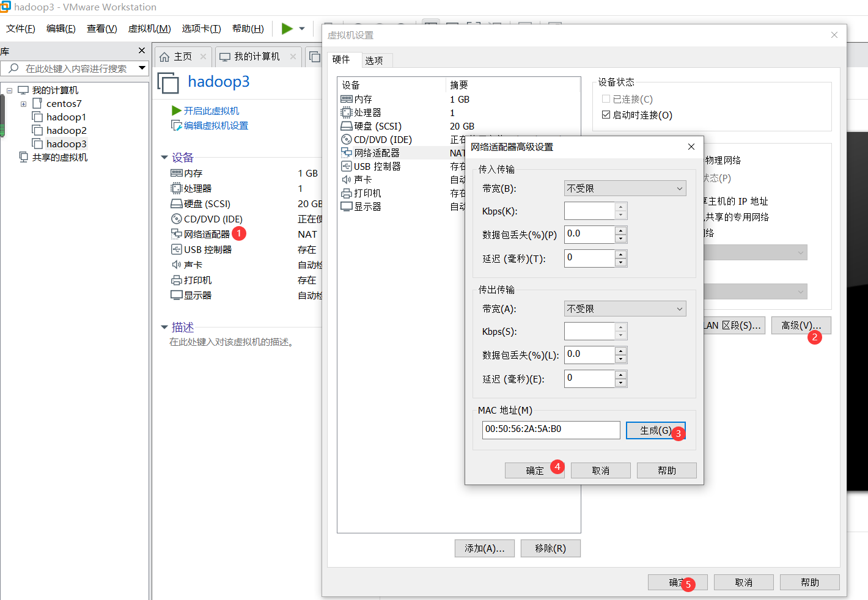868x600 pixels.
Task: Close the 主页 tab
Action: click(x=203, y=57)
